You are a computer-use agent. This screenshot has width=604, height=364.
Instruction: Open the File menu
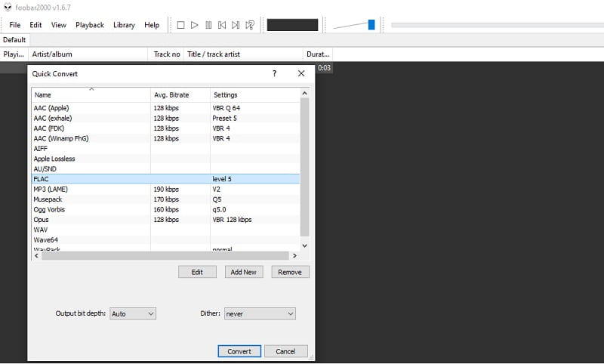pyautogui.click(x=14, y=25)
